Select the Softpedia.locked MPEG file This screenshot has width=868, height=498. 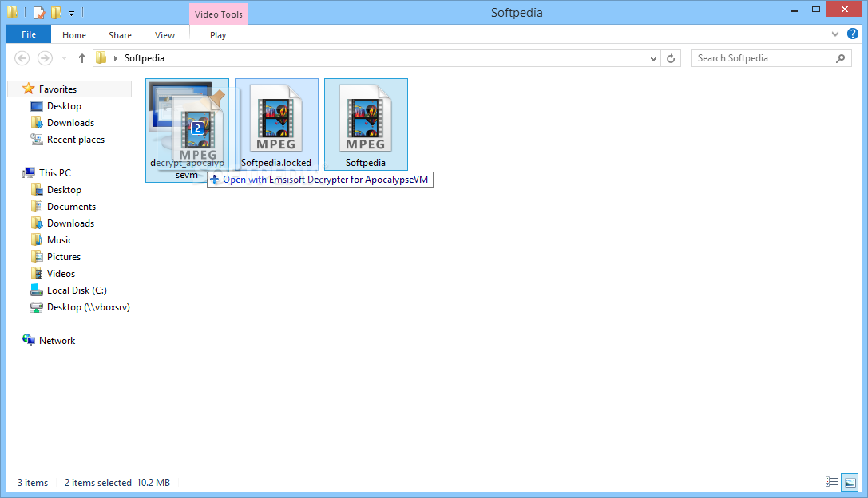point(276,125)
